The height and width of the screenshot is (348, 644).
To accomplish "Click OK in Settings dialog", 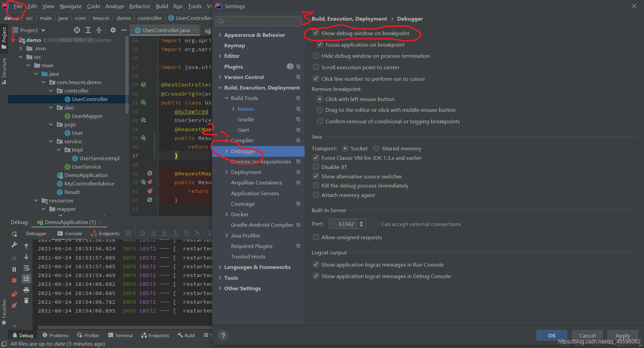I will tap(552, 335).
